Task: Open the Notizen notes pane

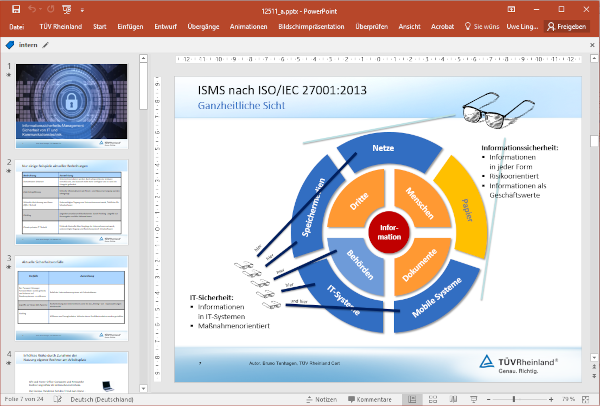Action: point(325,399)
